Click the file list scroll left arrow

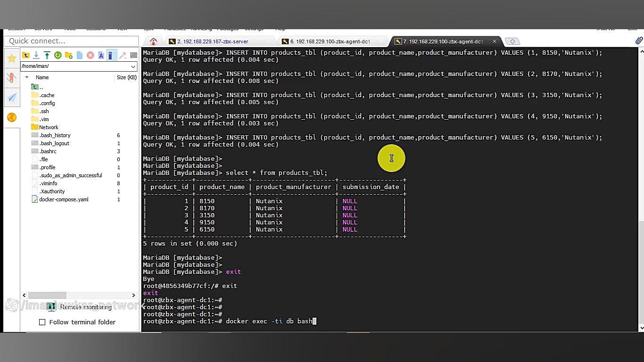pos(24,295)
